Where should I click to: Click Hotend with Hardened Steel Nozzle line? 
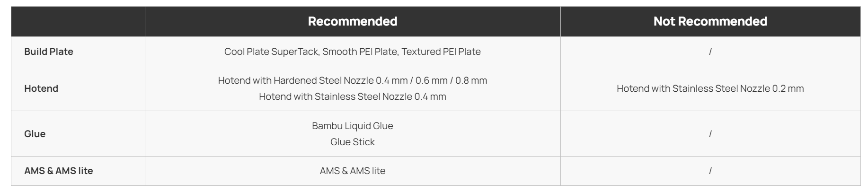353,80
